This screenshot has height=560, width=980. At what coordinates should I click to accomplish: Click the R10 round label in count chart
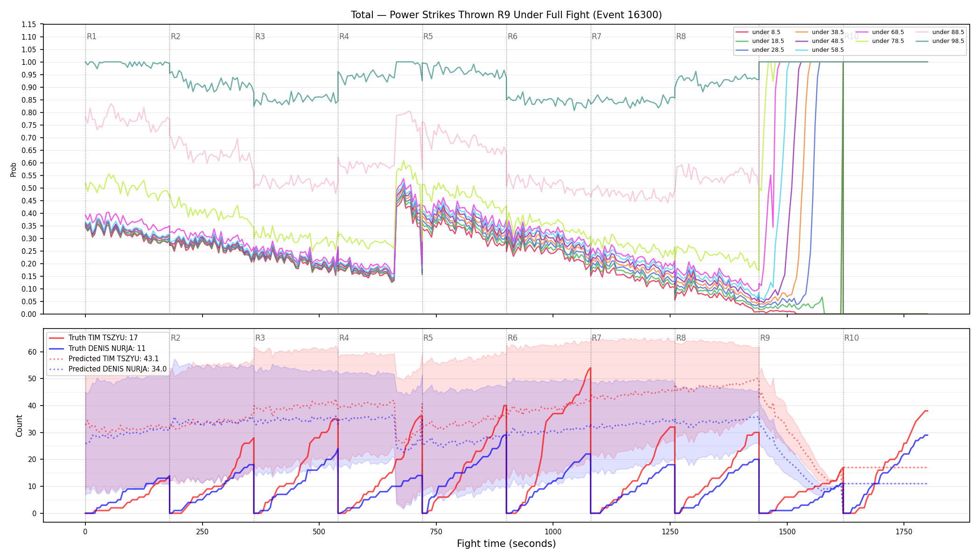[x=851, y=338]
